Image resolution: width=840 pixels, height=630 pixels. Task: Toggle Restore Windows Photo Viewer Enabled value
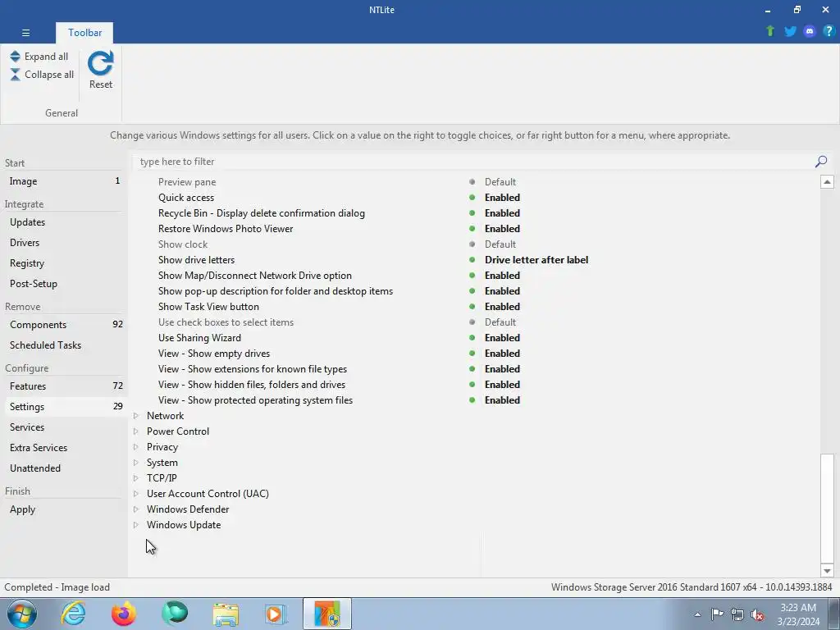pyautogui.click(x=503, y=229)
